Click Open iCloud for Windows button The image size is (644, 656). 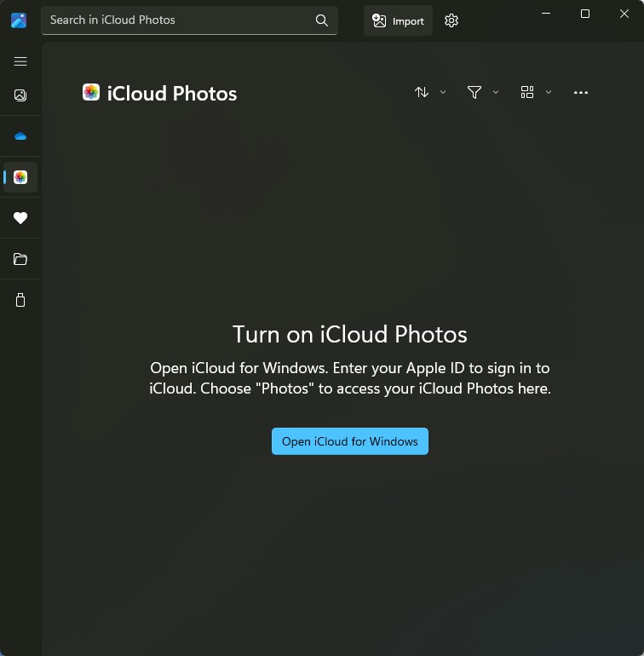click(x=350, y=441)
